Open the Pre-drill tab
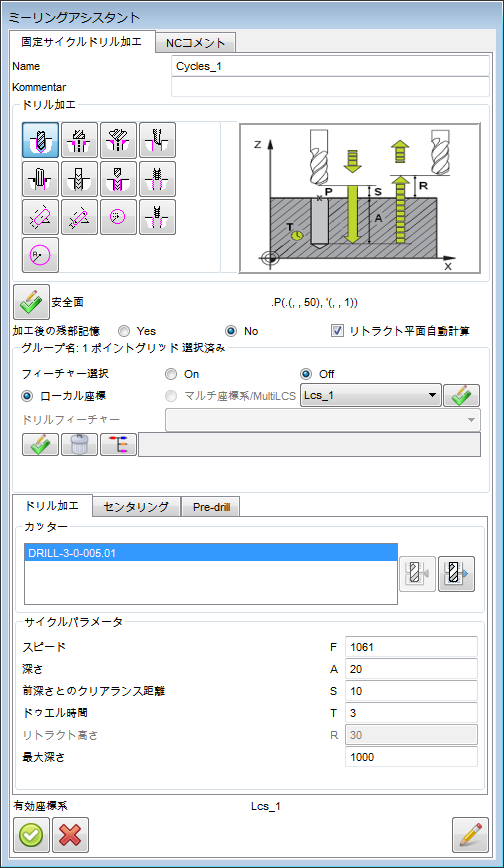Viewport: 504px width, 868px height. (x=211, y=507)
